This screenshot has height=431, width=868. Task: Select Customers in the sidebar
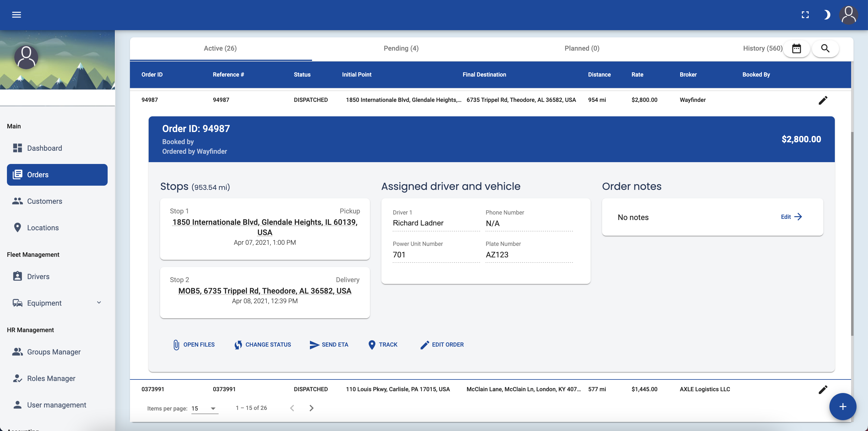click(x=45, y=201)
